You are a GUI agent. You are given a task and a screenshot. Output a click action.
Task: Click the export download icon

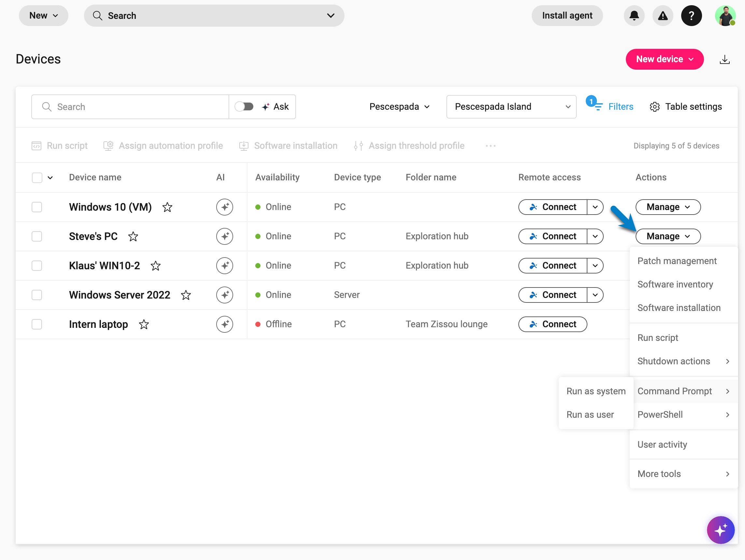pyautogui.click(x=724, y=60)
